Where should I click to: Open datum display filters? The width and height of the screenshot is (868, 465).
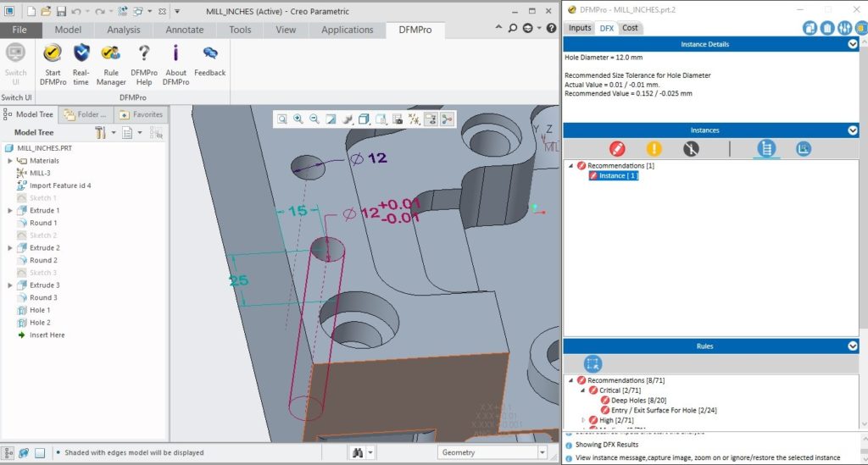coord(414,119)
